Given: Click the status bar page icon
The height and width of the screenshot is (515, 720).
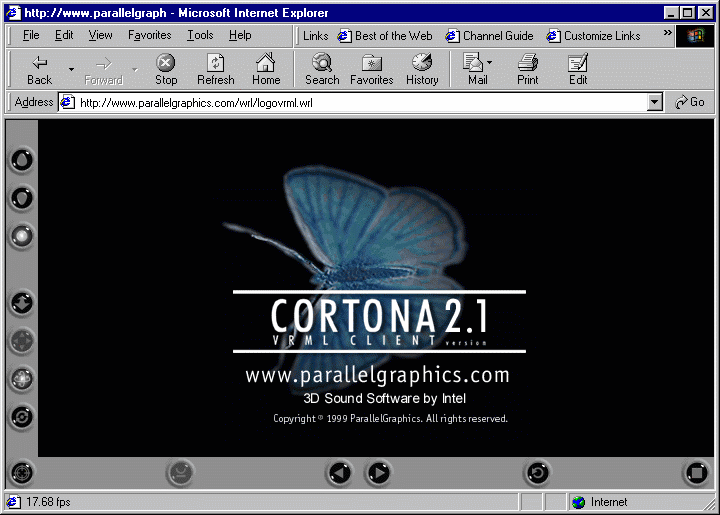Looking at the screenshot, I should [x=14, y=502].
